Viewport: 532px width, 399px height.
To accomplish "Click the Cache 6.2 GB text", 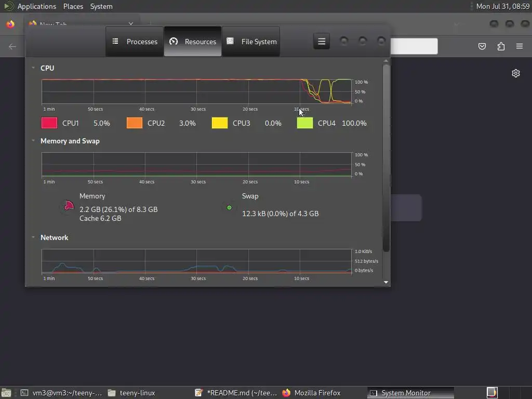I will point(100,219).
